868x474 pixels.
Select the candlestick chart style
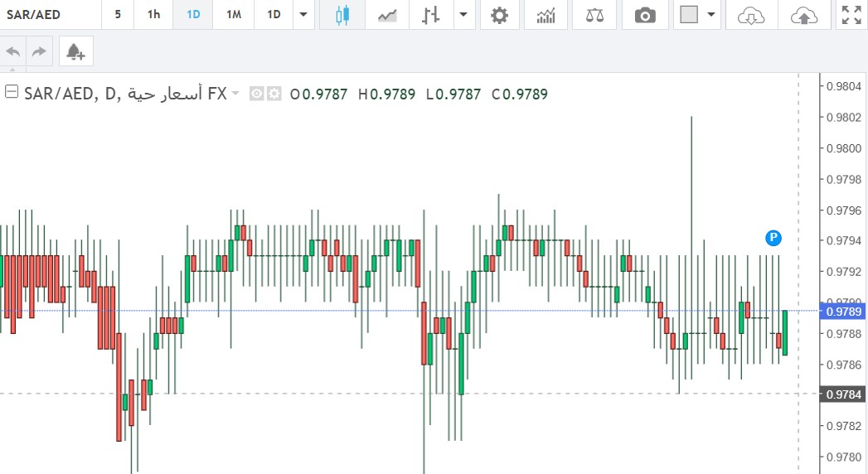click(342, 15)
